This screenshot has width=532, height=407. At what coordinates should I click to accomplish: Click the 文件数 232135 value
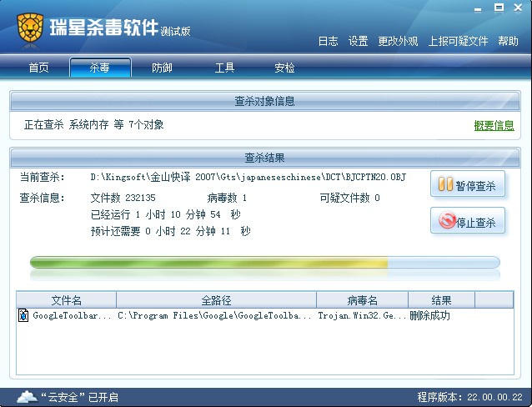click(x=123, y=198)
